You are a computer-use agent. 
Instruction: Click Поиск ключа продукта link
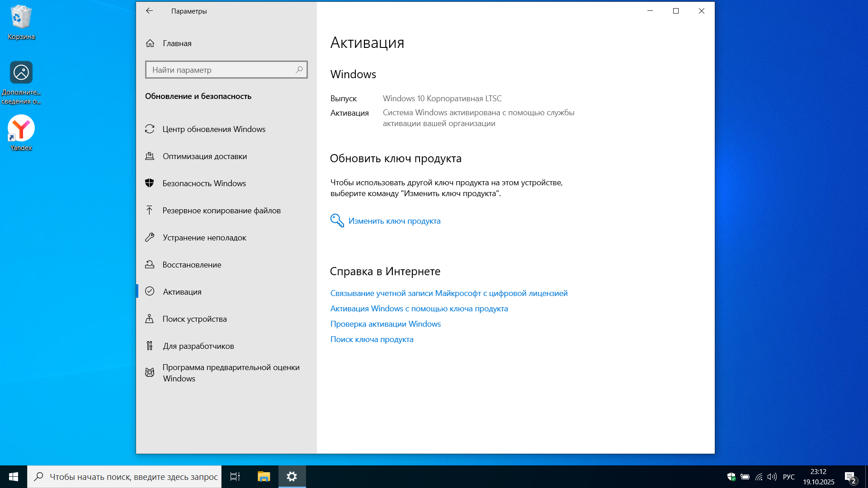tap(372, 339)
